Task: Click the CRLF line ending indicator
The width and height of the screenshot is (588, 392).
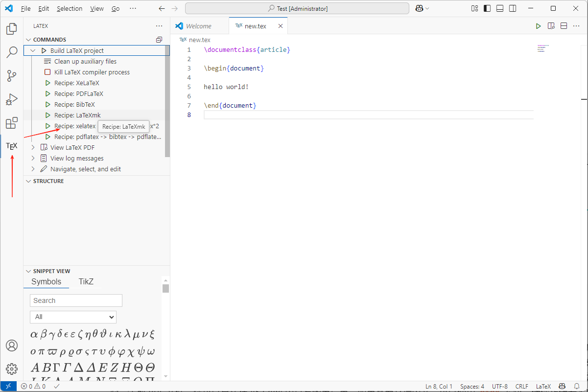Action: click(521, 386)
